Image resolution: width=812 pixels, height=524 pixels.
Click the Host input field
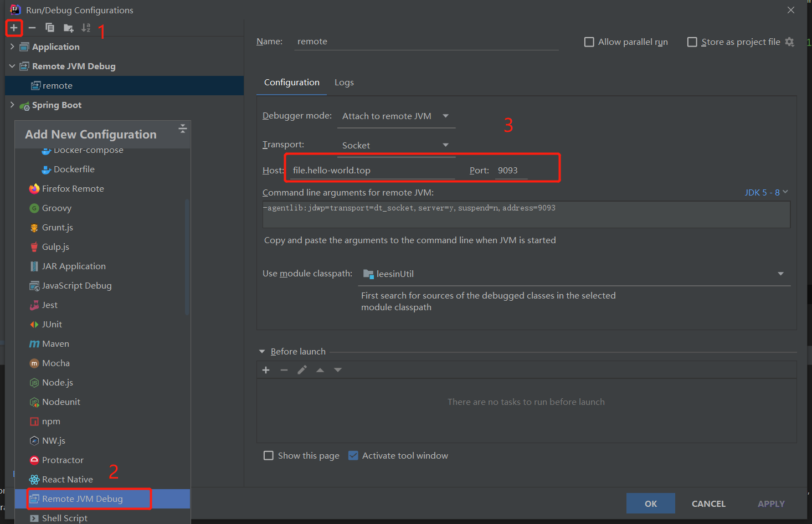[372, 171]
